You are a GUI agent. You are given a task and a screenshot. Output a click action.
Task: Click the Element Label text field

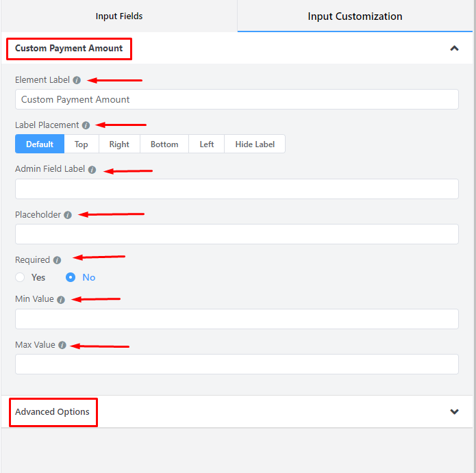(236, 99)
